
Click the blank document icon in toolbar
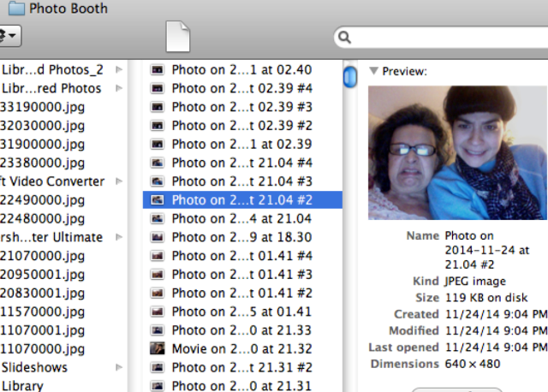tap(176, 36)
